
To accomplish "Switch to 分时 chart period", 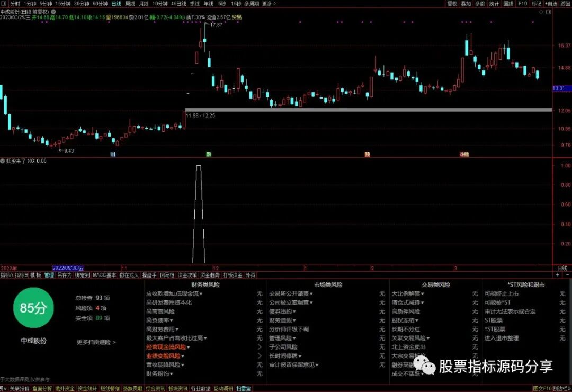I will 15,4.
